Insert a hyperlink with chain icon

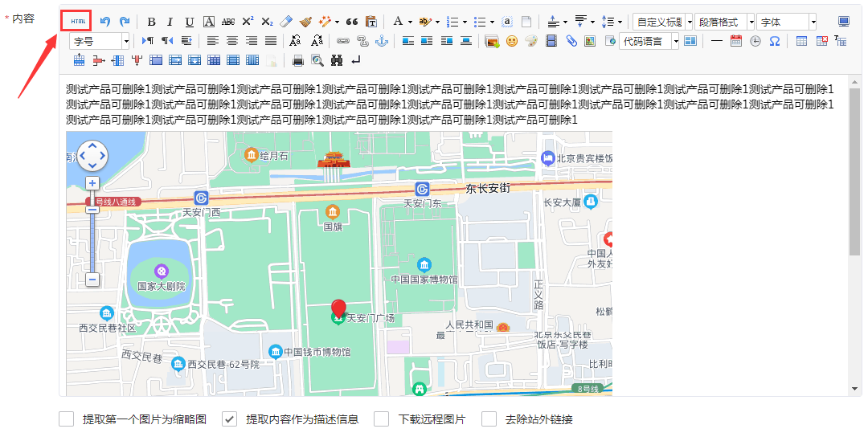[x=343, y=41]
